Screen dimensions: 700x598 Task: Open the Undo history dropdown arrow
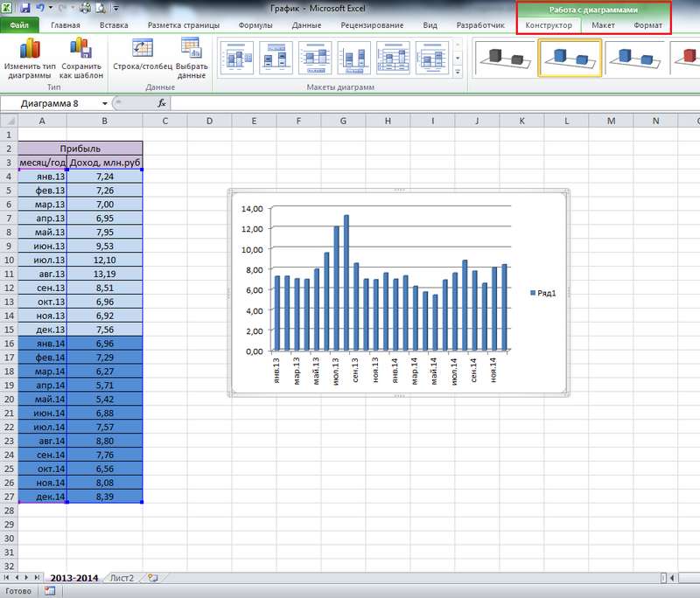point(50,8)
